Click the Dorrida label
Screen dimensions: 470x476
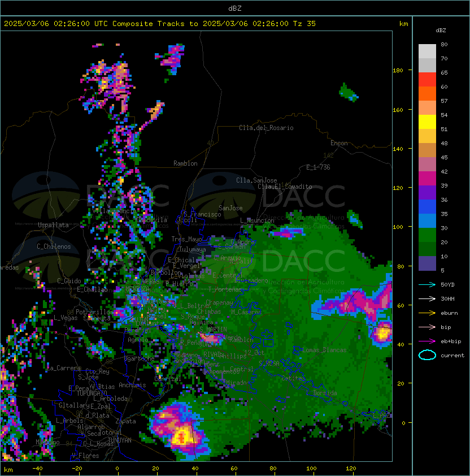click(325, 393)
